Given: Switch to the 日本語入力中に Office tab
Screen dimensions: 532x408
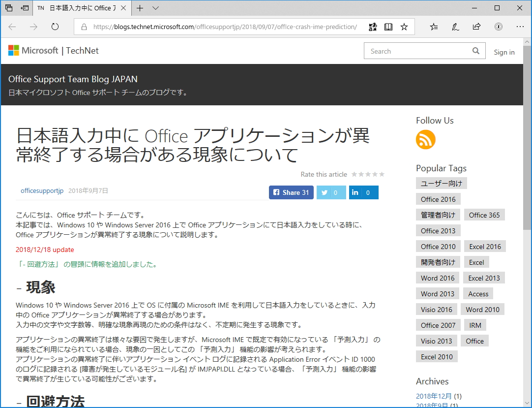Looking at the screenshot, I should point(79,8).
